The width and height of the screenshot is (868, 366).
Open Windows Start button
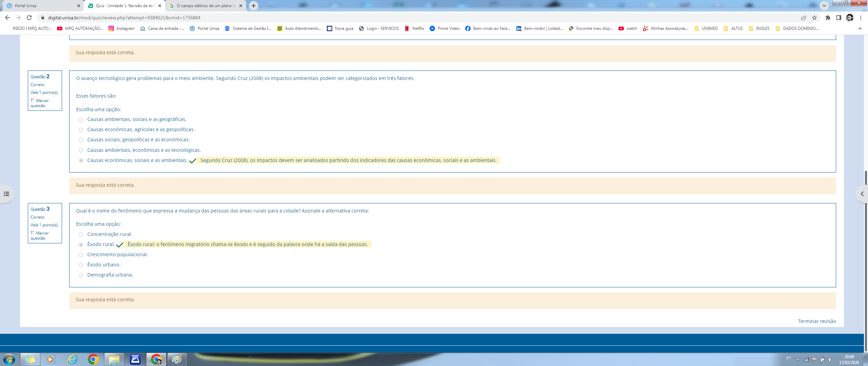click(9, 359)
